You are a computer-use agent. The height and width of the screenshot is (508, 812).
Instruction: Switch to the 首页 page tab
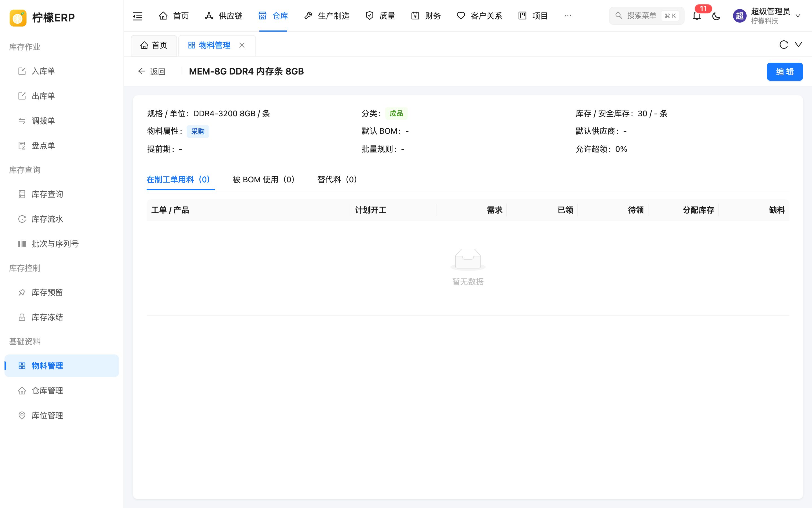coord(154,45)
